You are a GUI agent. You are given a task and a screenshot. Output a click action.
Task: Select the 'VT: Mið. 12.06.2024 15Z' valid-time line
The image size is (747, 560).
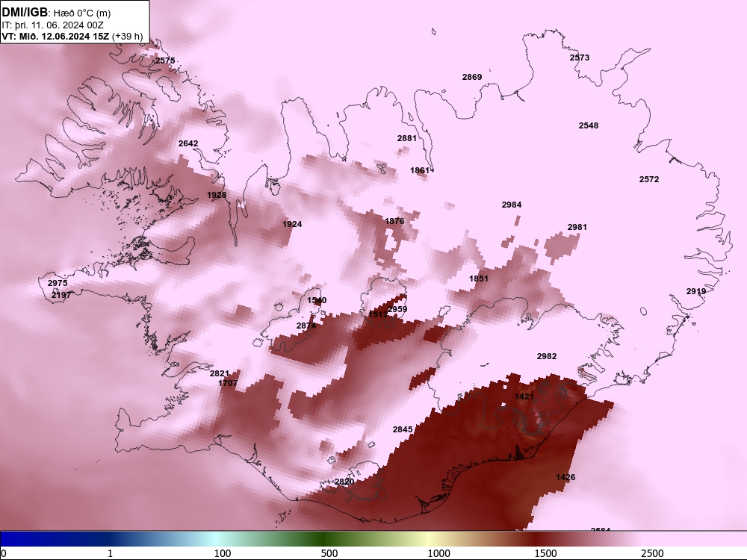coord(56,36)
